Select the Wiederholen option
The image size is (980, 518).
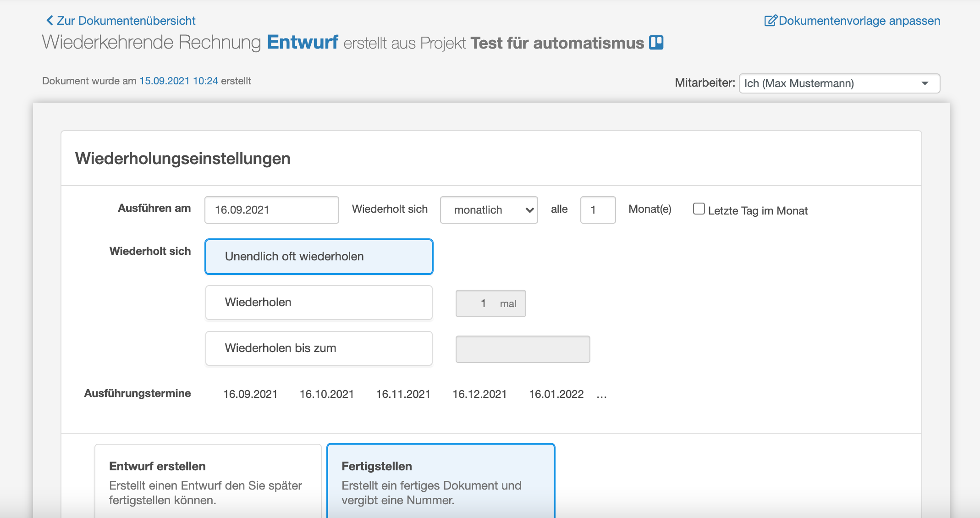(x=319, y=303)
